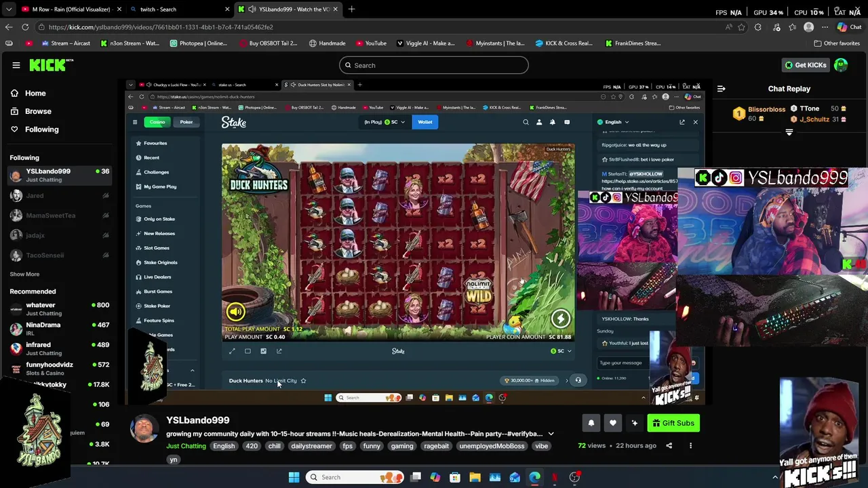Screen dimensions: 868x488
Task: Click the KICK logo
Action: (51, 65)
